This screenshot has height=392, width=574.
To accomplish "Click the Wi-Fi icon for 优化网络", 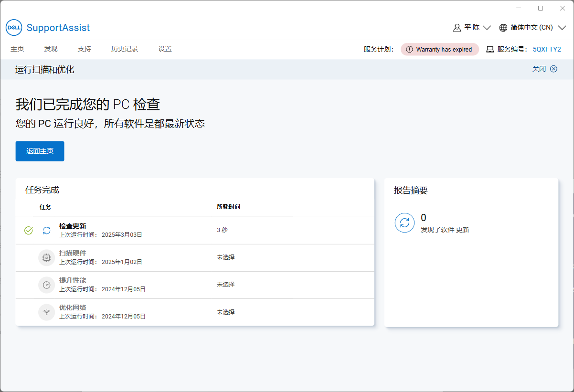I will coord(46,312).
